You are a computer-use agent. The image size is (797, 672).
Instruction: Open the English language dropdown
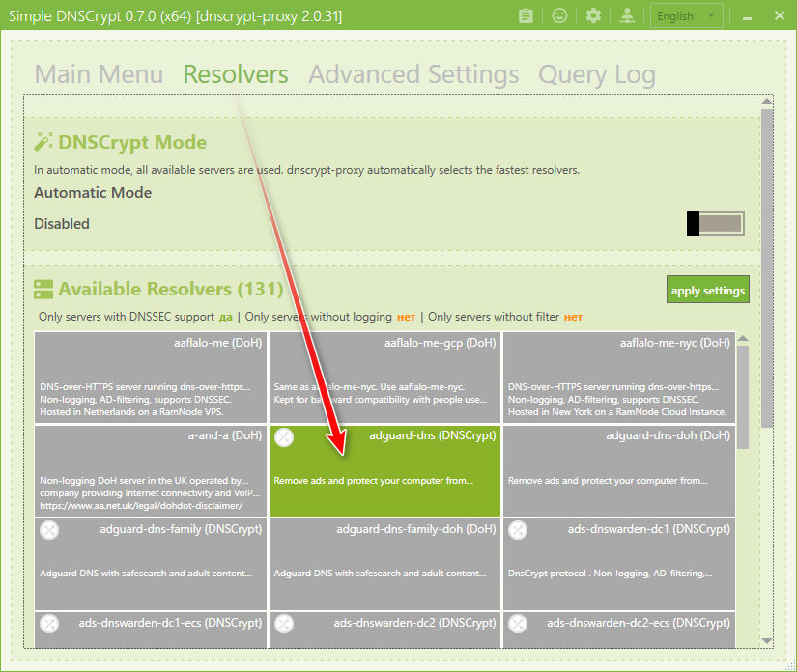687,15
